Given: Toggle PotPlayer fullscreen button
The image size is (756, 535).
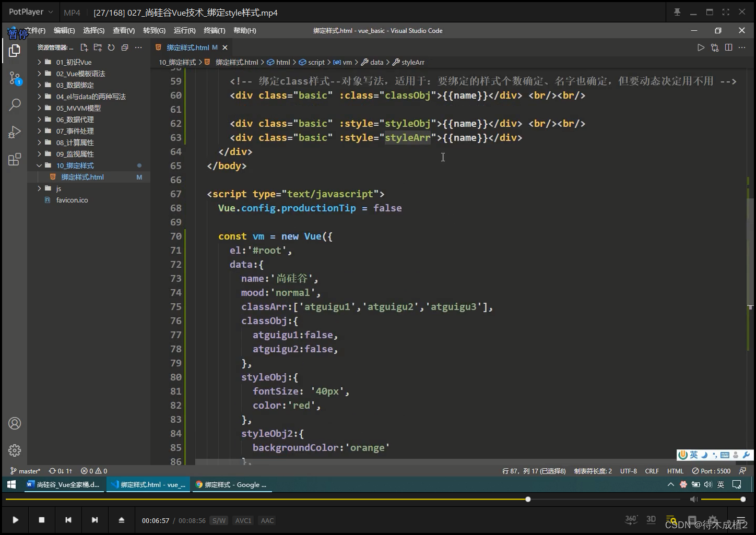Looking at the screenshot, I should click(x=726, y=12).
